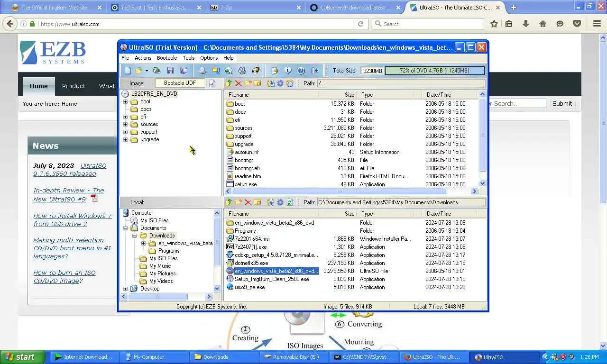607x364 pixels.
Task: Click the Firefox home icon
Action: (x=543, y=24)
